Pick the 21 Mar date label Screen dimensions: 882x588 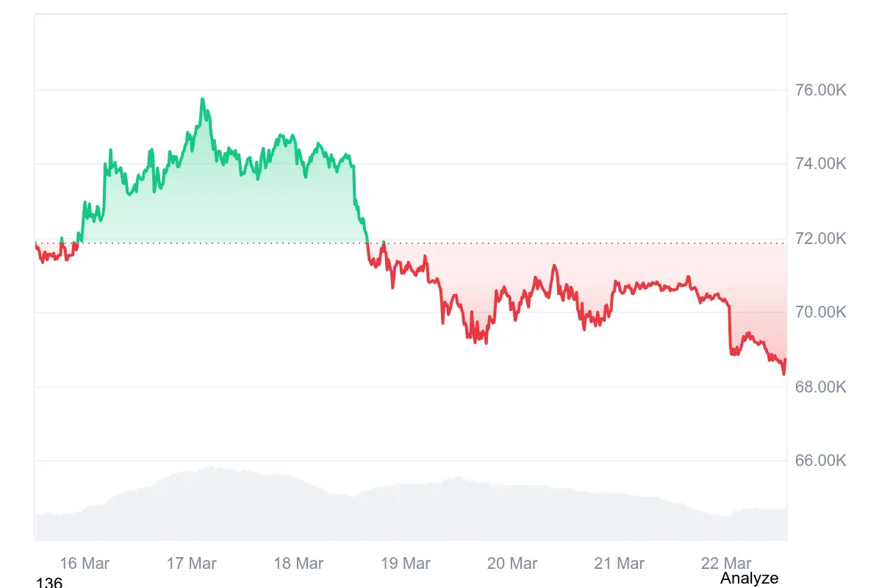620,564
